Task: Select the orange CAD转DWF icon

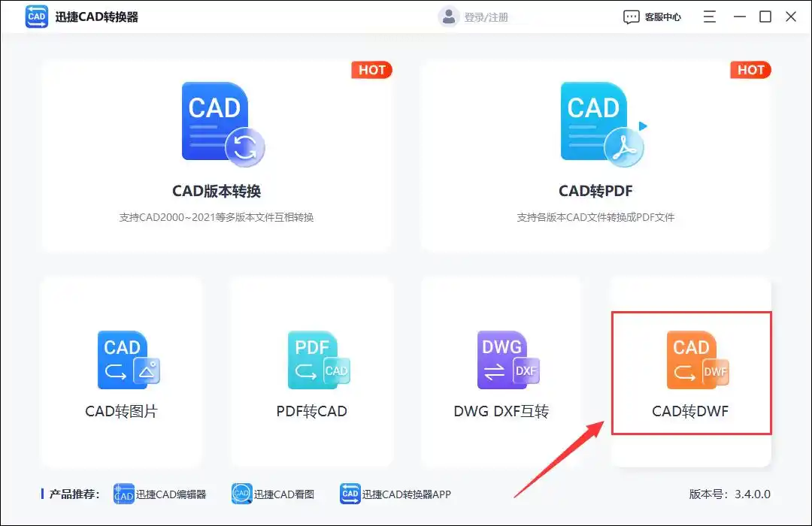Action: (x=698, y=360)
